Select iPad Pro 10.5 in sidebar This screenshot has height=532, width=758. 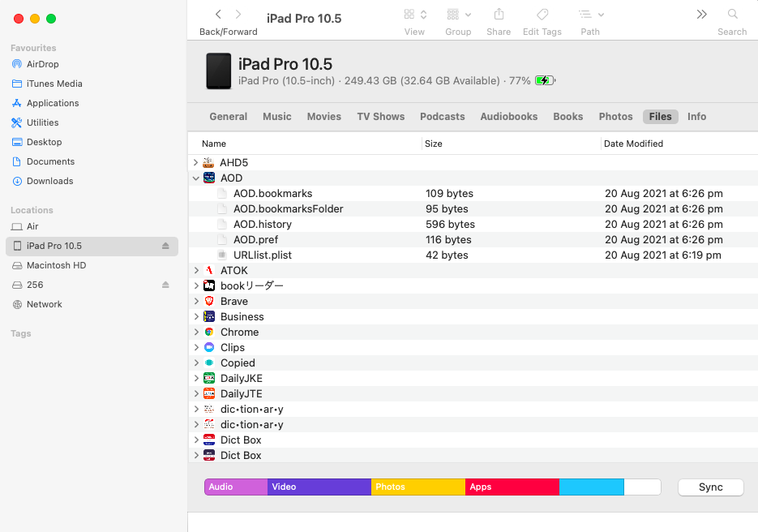[92, 246]
